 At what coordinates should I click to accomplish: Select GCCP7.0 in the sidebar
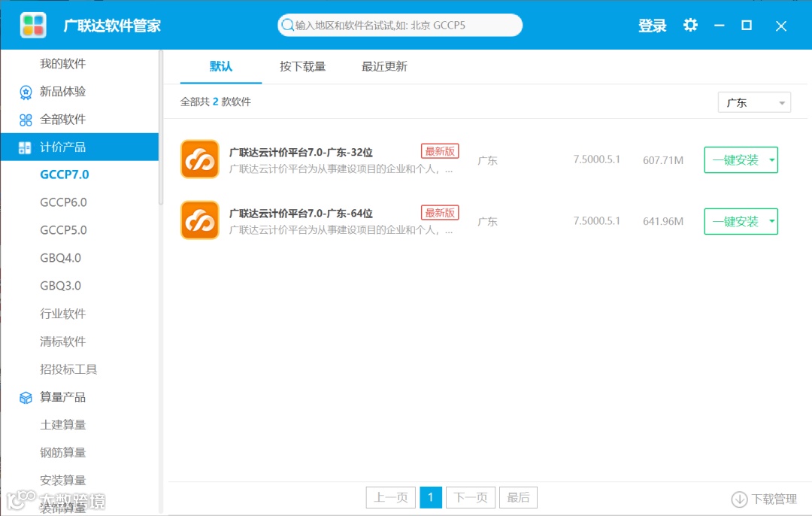[x=64, y=175]
